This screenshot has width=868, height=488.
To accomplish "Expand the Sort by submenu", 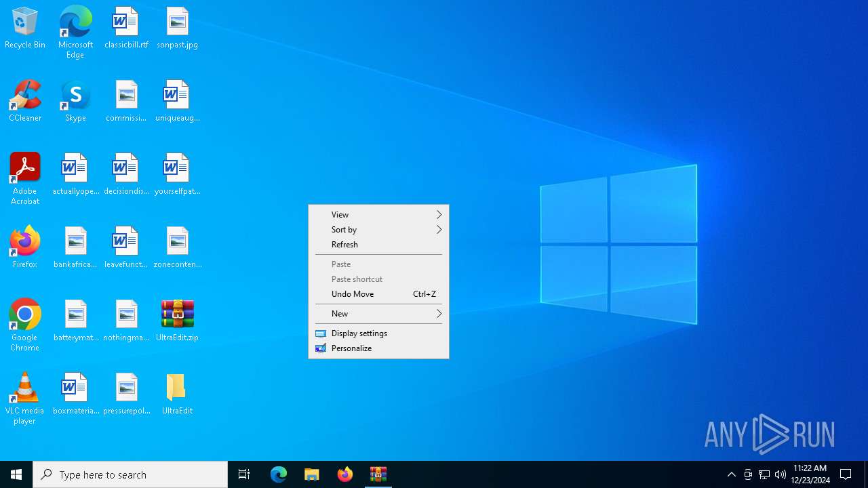I will pos(378,230).
